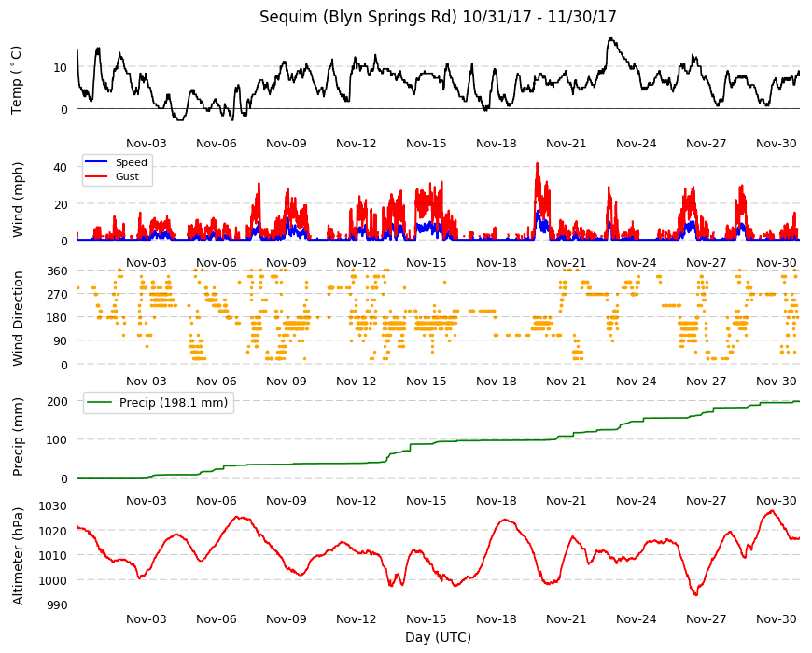Click the 1030 tick on the altimeter axis
This screenshot has width=812, height=653.
[x=53, y=506]
